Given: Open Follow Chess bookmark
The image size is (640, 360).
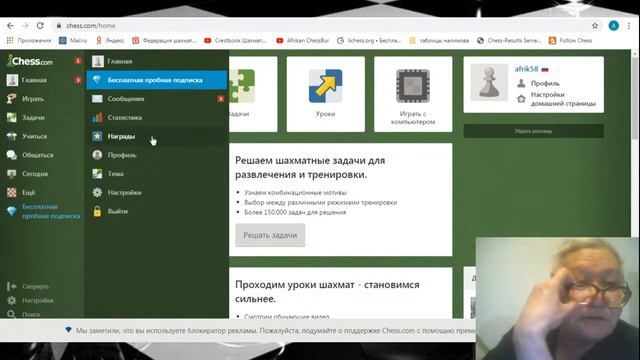Looking at the screenshot, I should pos(571,40).
